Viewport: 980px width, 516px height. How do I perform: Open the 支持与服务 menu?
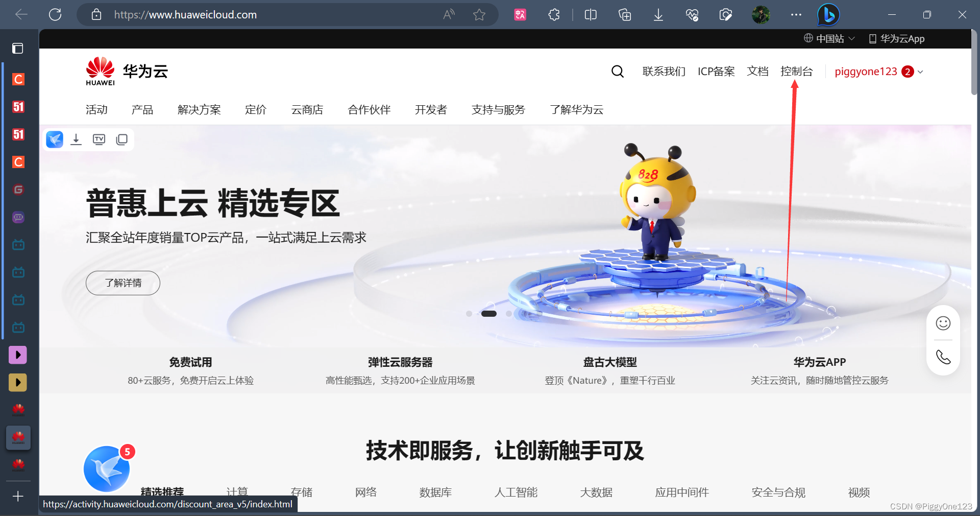[498, 110]
